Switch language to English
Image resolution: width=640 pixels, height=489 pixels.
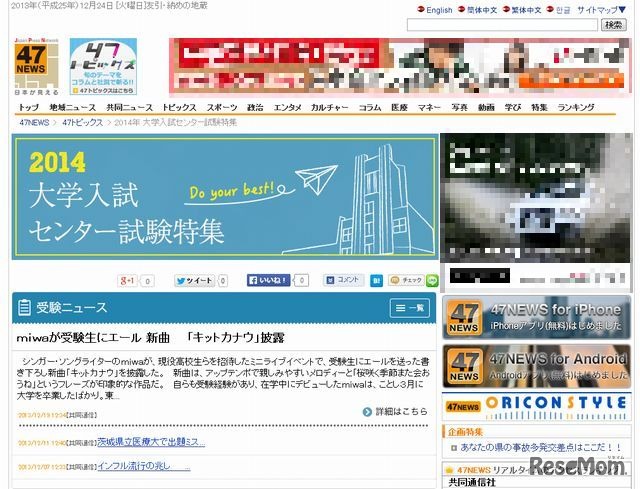coord(439,10)
